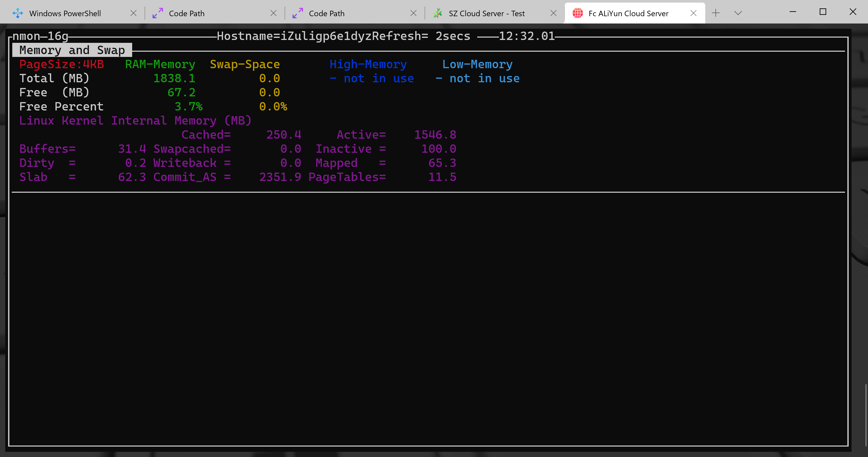
Task: Close the SZ Cloud Server - Test tab
Action: point(553,13)
